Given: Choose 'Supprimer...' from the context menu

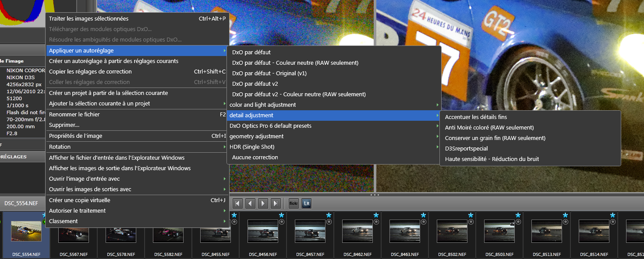Looking at the screenshot, I should [138, 125].
